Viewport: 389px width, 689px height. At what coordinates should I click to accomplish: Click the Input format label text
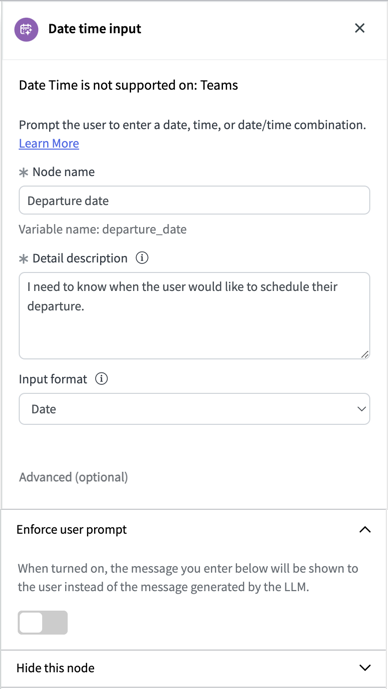tap(53, 379)
